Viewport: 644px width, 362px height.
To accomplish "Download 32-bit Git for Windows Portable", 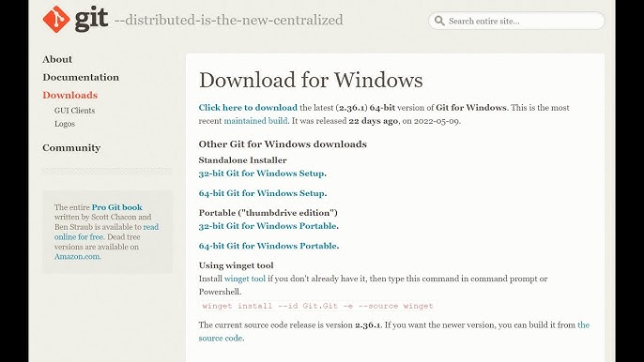I will pos(268,226).
